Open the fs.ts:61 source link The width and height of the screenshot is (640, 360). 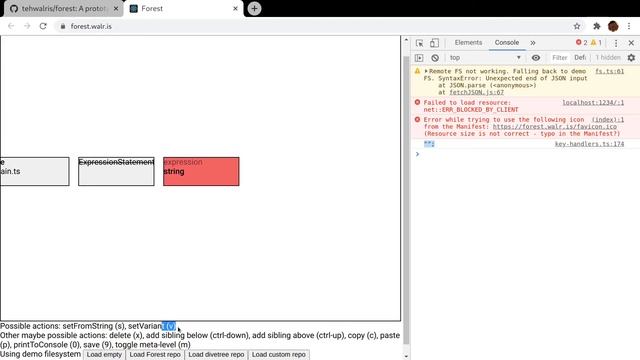pos(609,71)
